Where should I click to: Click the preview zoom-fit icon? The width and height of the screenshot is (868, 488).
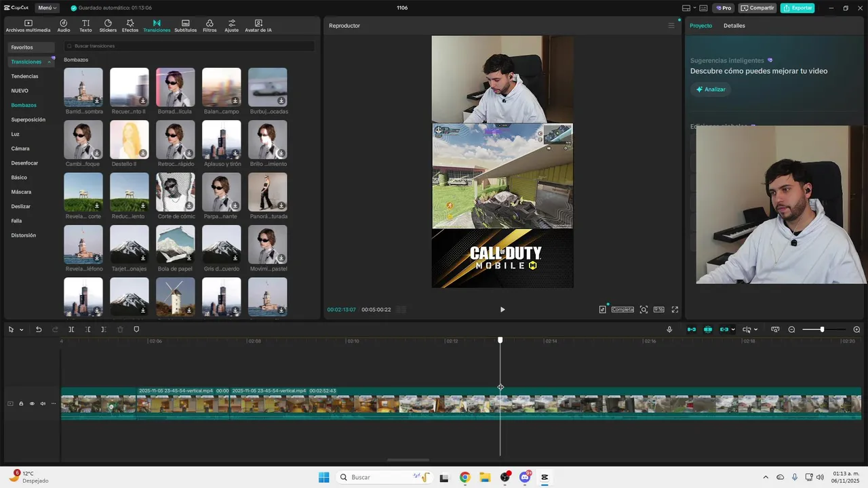point(644,310)
